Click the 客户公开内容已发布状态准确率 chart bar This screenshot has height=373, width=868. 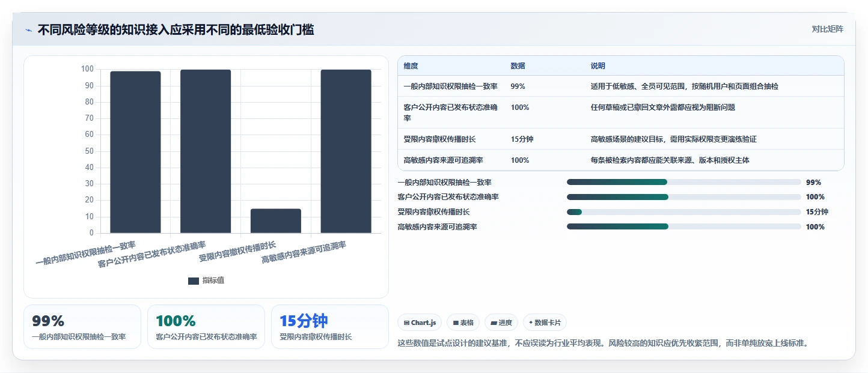coord(206,151)
